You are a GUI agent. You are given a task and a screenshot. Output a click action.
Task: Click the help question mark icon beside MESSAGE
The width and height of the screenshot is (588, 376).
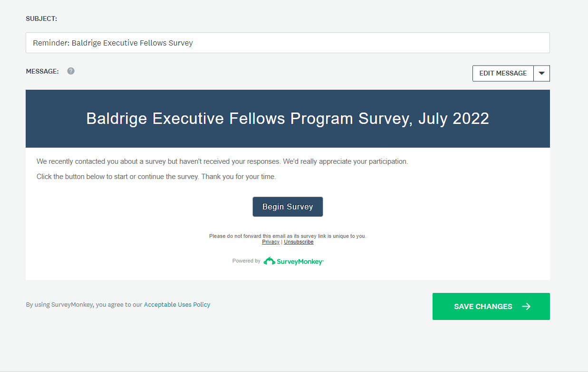coord(71,71)
